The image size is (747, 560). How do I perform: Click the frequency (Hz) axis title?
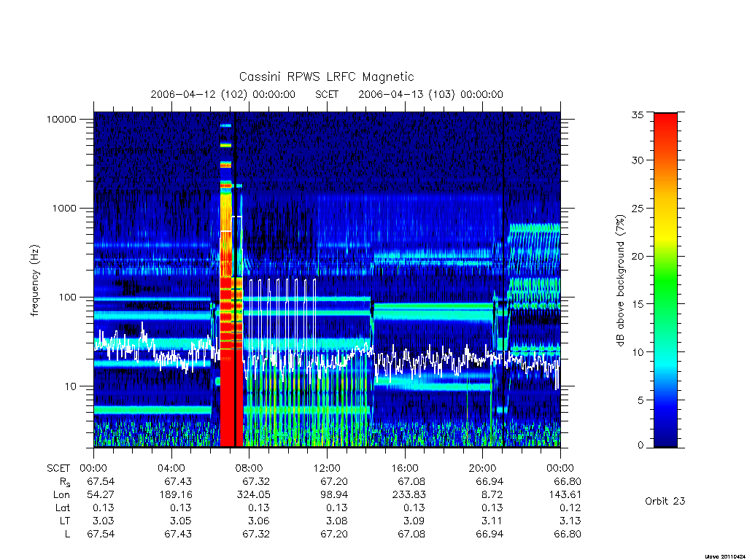pyautogui.click(x=34, y=281)
